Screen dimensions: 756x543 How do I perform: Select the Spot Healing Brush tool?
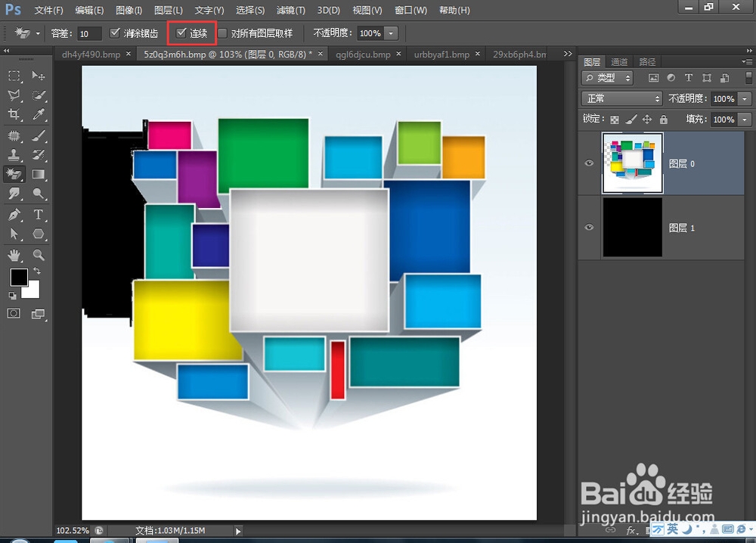pyautogui.click(x=14, y=136)
